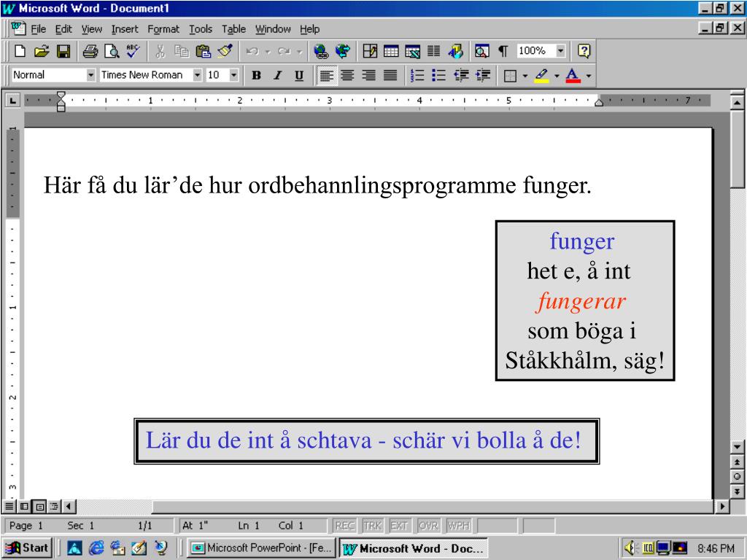Open the Format menu

point(163,29)
